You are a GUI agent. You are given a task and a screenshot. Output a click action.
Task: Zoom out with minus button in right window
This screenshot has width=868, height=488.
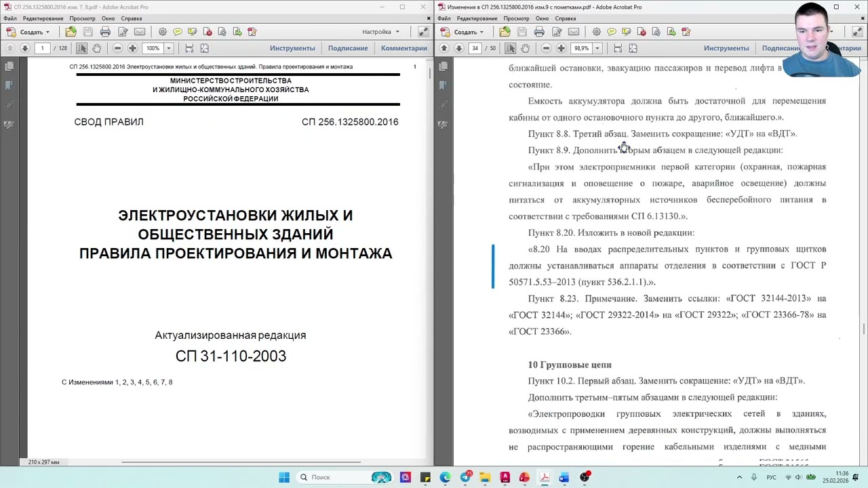coord(546,48)
